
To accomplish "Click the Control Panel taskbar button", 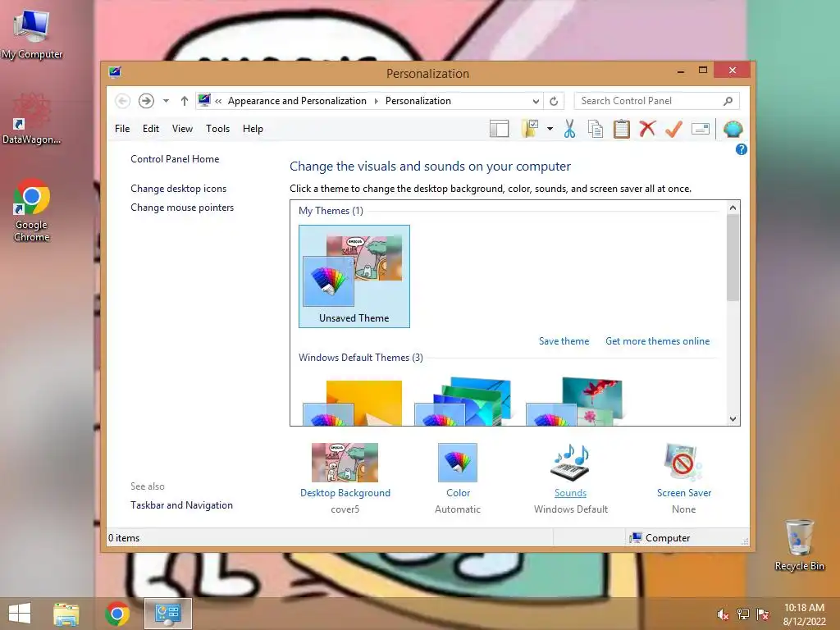I will (167, 614).
